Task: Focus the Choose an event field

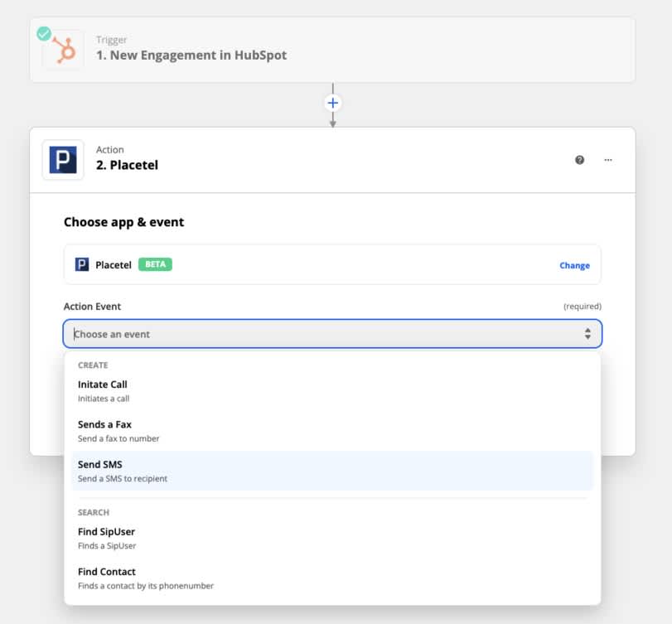Action: pyautogui.click(x=332, y=334)
